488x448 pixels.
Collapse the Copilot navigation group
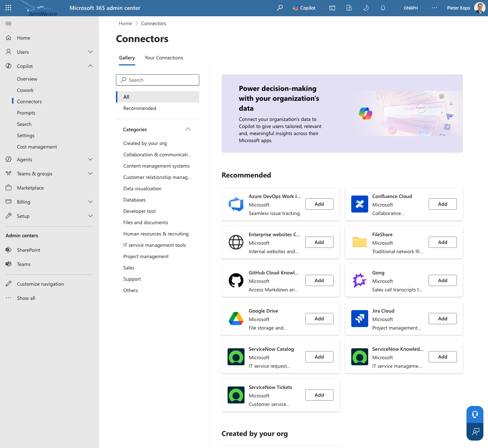[x=90, y=66]
